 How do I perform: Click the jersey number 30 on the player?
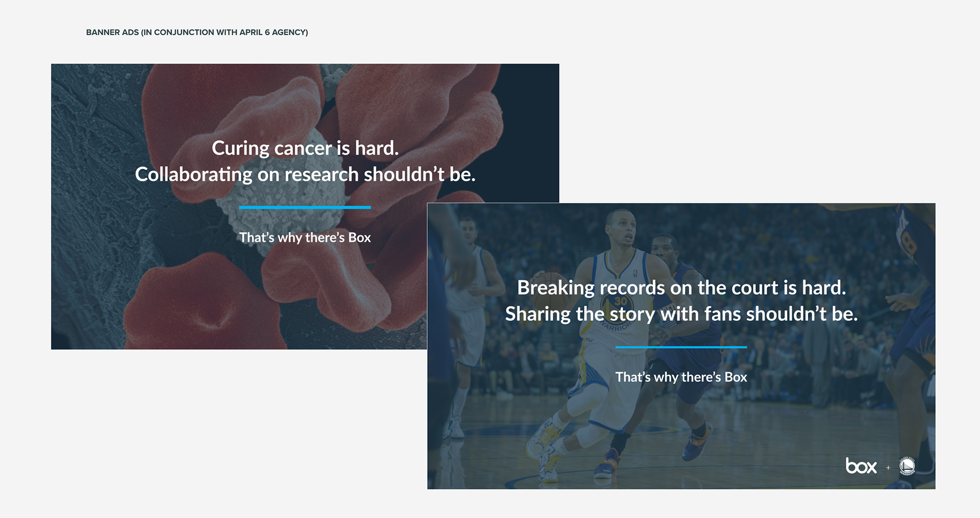point(620,301)
